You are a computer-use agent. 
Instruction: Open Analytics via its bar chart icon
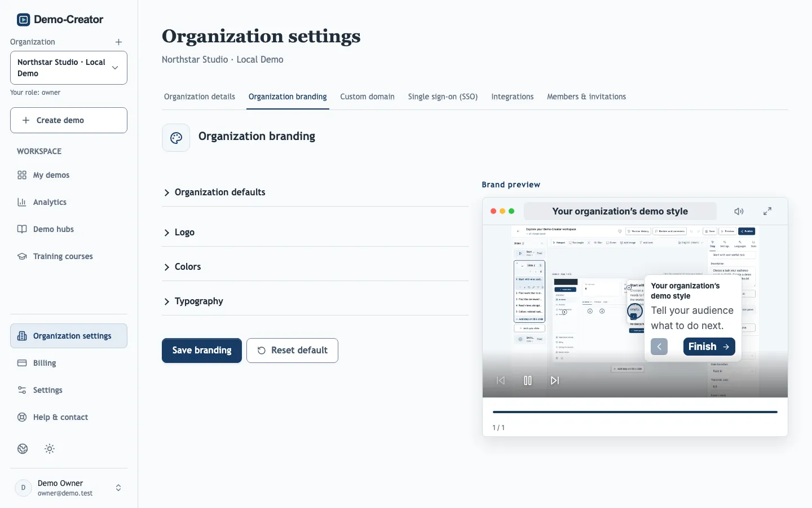22,202
